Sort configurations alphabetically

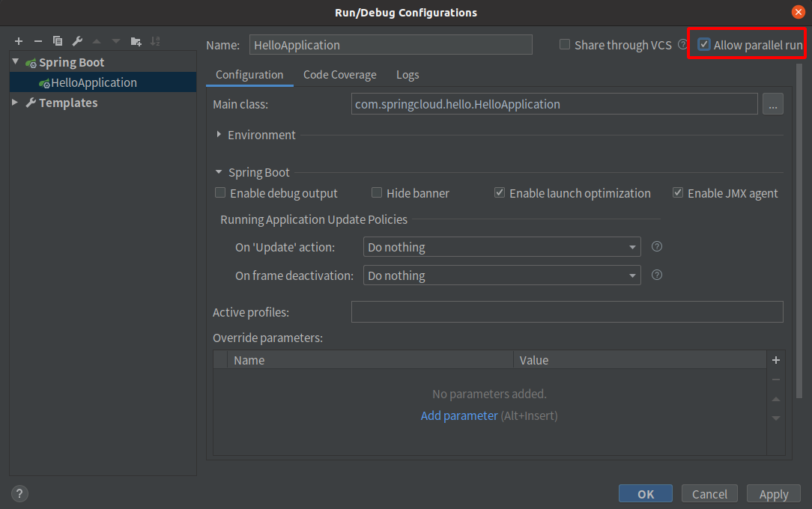coord(155,41)
